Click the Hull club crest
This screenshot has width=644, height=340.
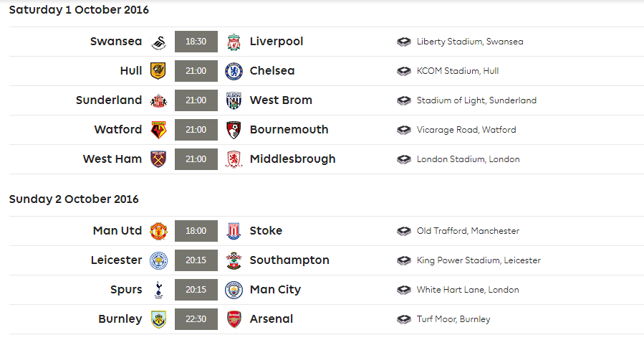tap(158, 71)
